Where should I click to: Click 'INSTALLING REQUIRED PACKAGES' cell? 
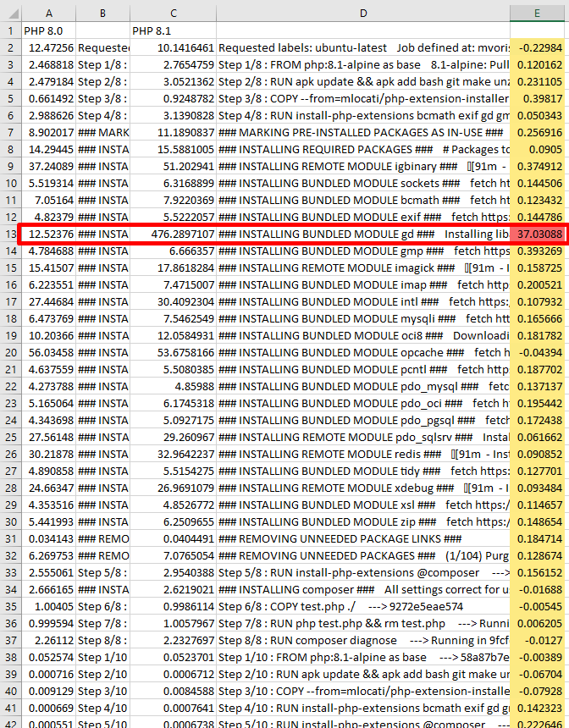[x=363, y=150]
